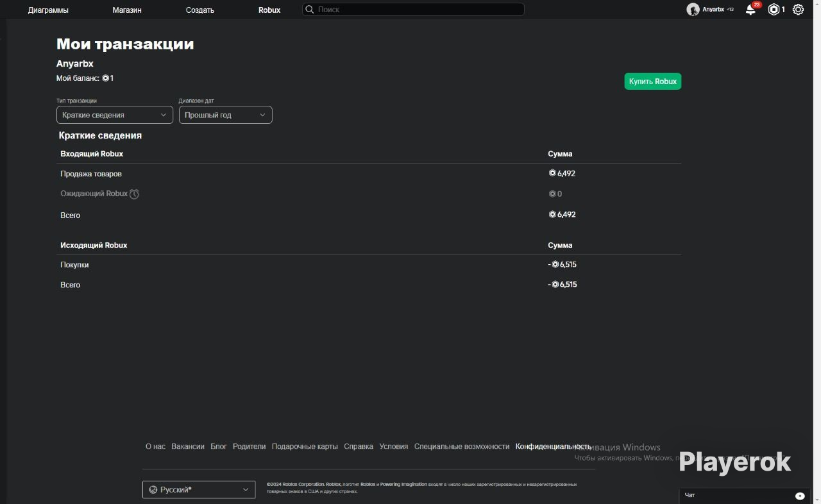The width and height of the screenshot is (821, 504).
Task: Click the Всего label under Входящий Robux
Action: click(71, 215)
